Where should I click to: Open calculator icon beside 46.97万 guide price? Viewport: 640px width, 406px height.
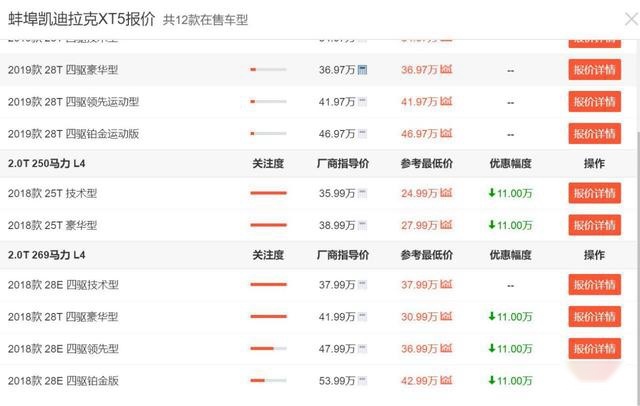[362, 133]
